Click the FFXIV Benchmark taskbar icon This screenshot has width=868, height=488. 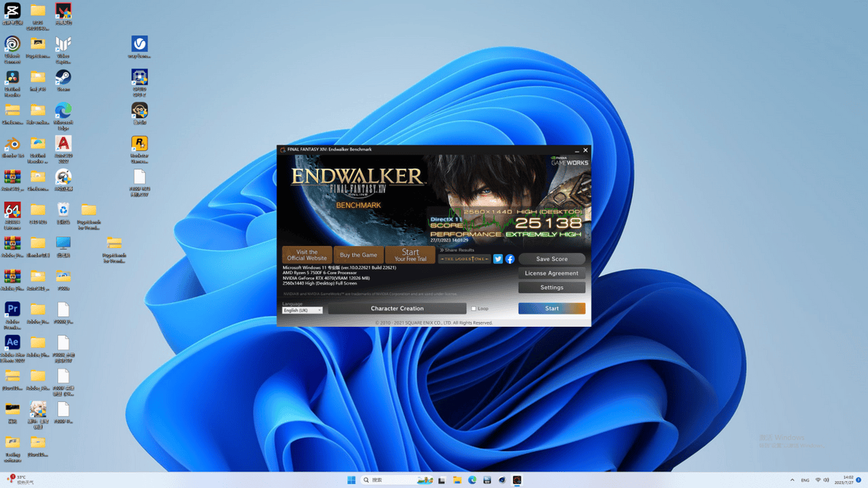[x=517, y=480]
